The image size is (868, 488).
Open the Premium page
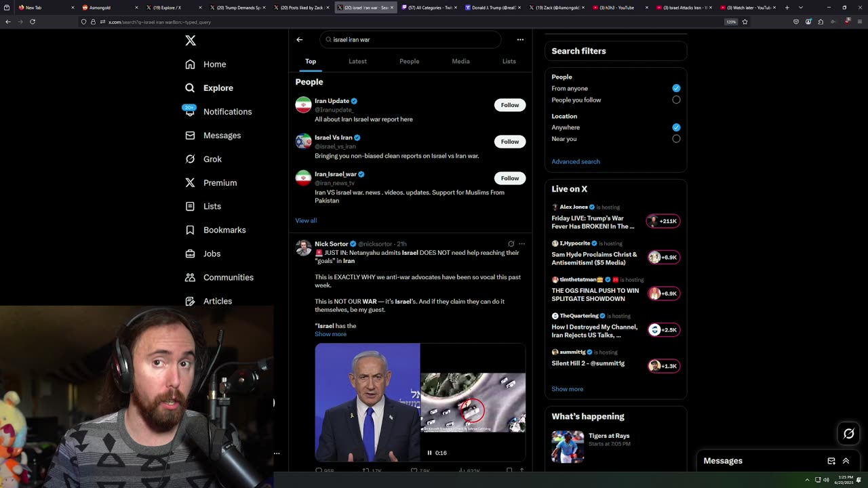[211, 183]
